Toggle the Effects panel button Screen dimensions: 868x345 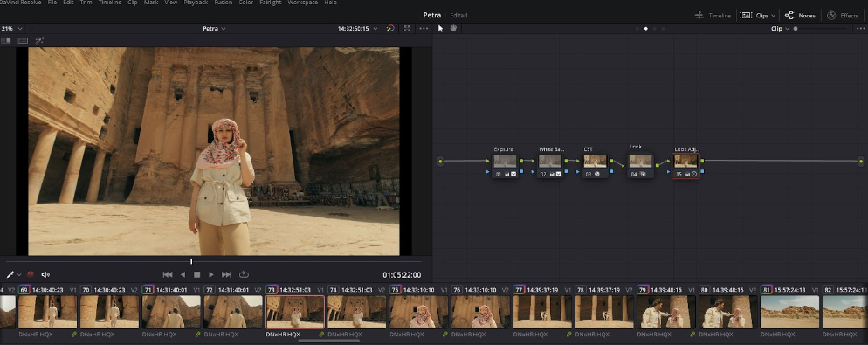(x=843, y=16)
